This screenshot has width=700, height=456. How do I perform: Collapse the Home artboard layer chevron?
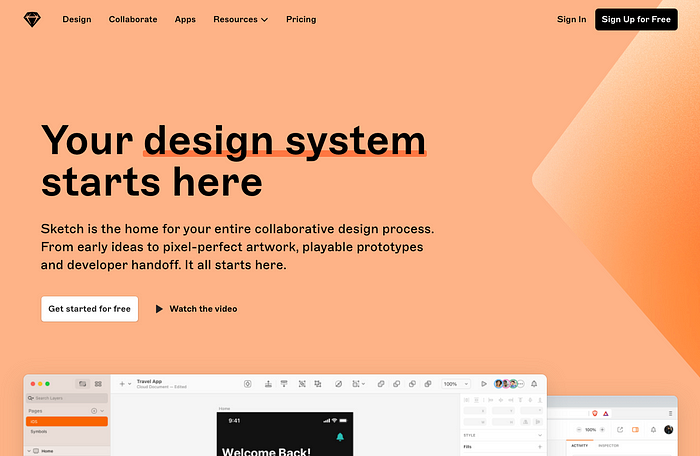tap(29, 451)
